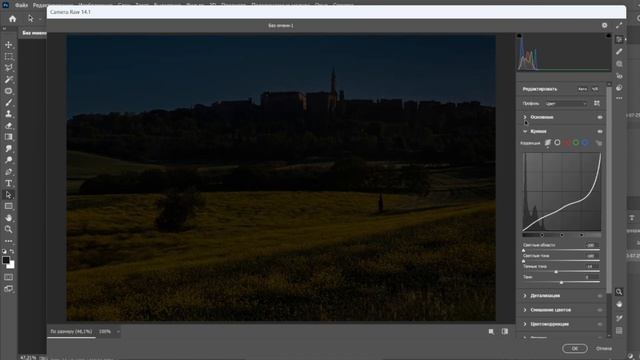
Task: Click the B&W button in Edit header
Action: (x=595, y=89)
